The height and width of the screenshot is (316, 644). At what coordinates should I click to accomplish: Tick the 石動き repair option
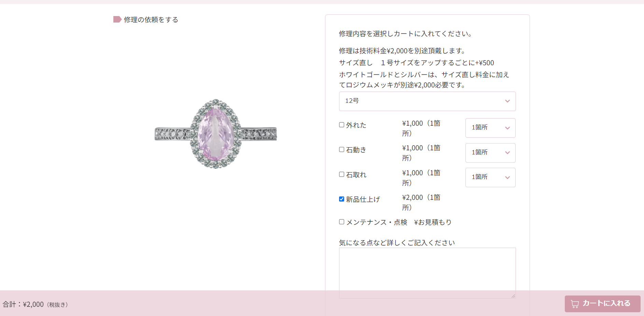tap(341, 149)
